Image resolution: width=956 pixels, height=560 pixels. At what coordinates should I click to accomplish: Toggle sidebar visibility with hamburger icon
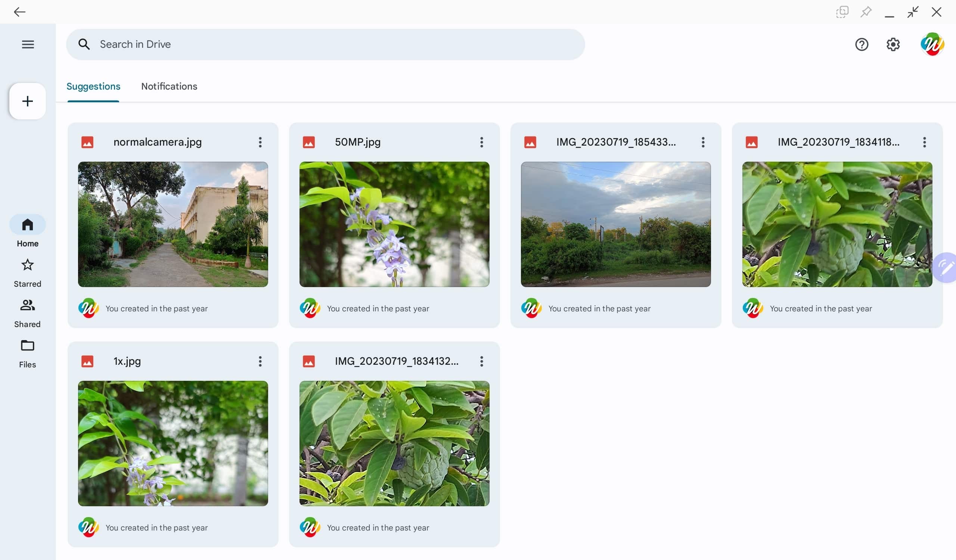pos(27,44)
